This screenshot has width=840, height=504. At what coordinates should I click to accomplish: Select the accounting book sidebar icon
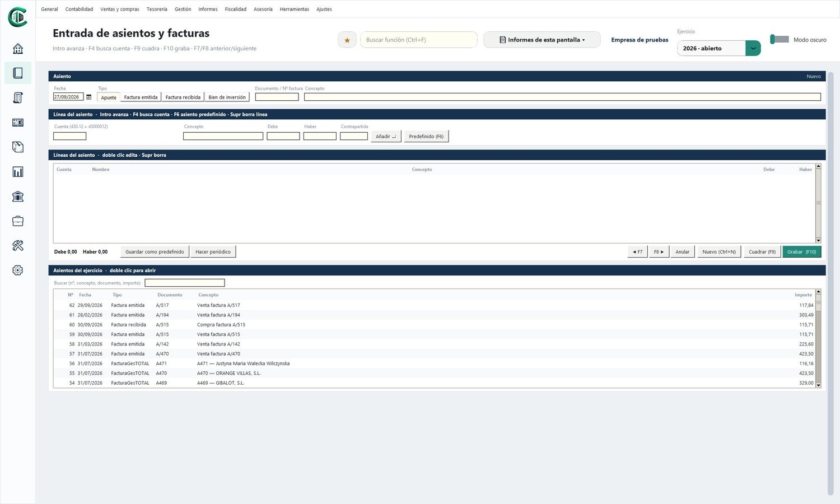tap(18, 73)
